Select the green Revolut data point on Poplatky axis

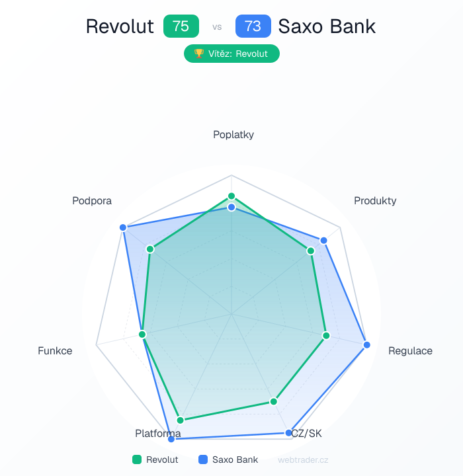tap(232, 196)
